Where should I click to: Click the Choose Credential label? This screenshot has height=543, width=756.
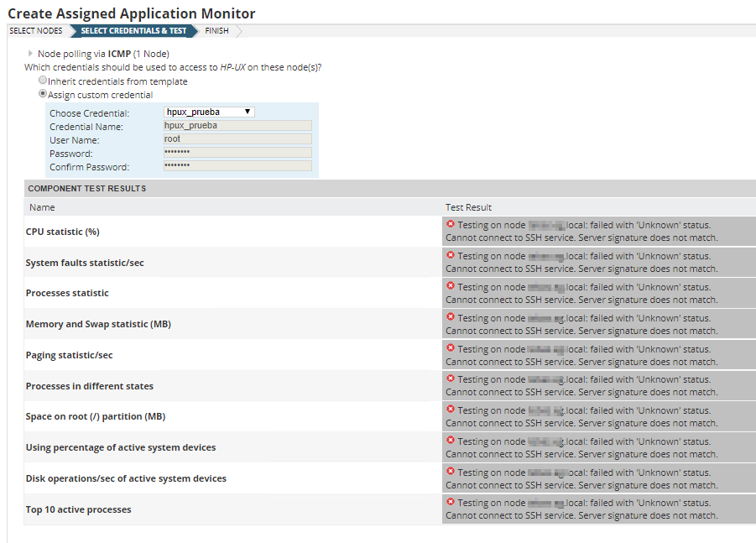click(90, 113)
